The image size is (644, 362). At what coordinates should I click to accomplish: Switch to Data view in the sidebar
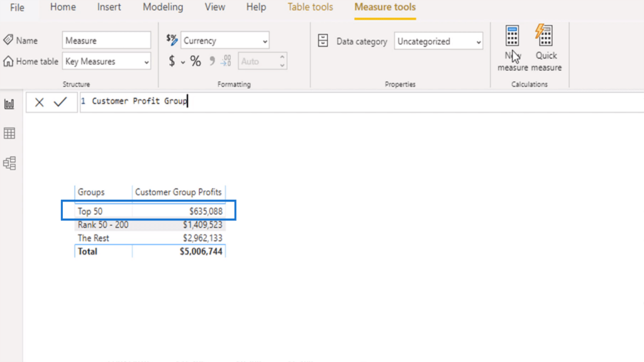9,133
